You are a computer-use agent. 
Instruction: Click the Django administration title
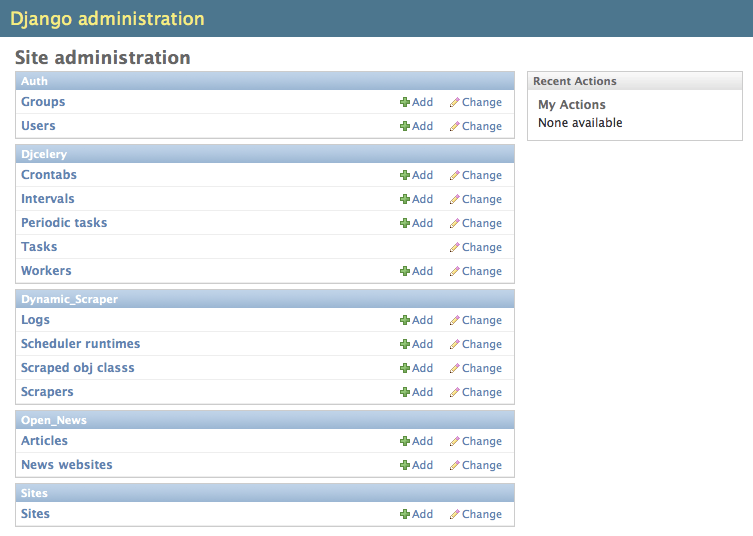107,19
